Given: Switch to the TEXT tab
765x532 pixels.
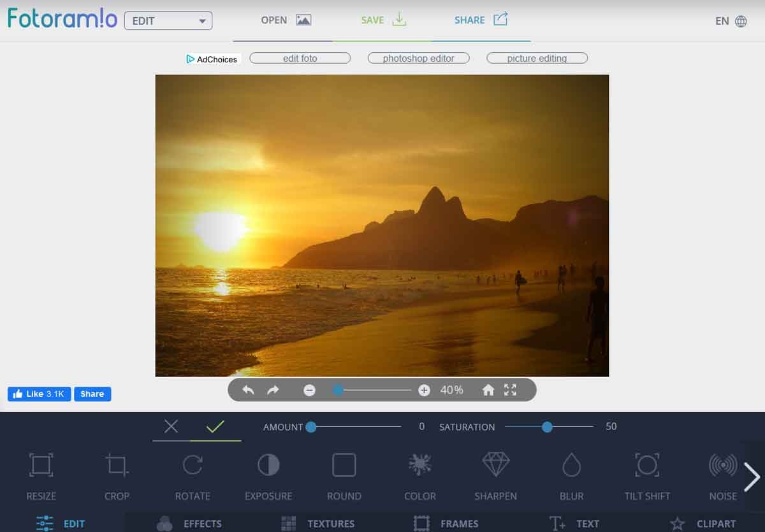Looking at the screenshot, I should pos(574,524).
